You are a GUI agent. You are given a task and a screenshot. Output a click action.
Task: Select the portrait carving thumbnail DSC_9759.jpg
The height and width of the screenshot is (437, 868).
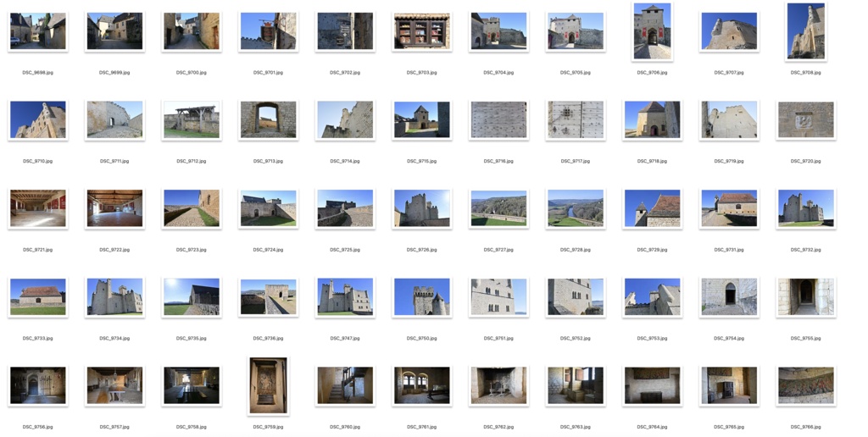[269, 385]
